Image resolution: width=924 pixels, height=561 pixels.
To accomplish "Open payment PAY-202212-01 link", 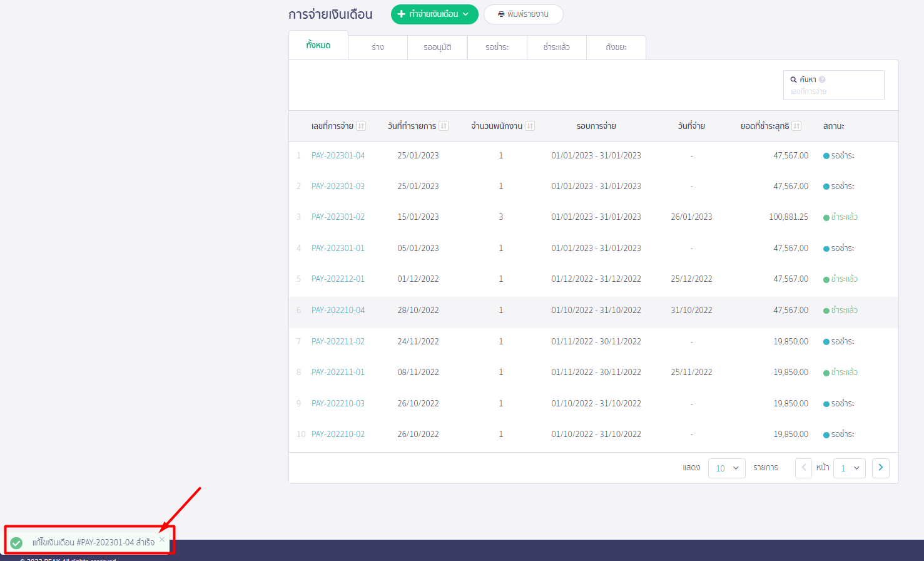I will pos(338,279).
